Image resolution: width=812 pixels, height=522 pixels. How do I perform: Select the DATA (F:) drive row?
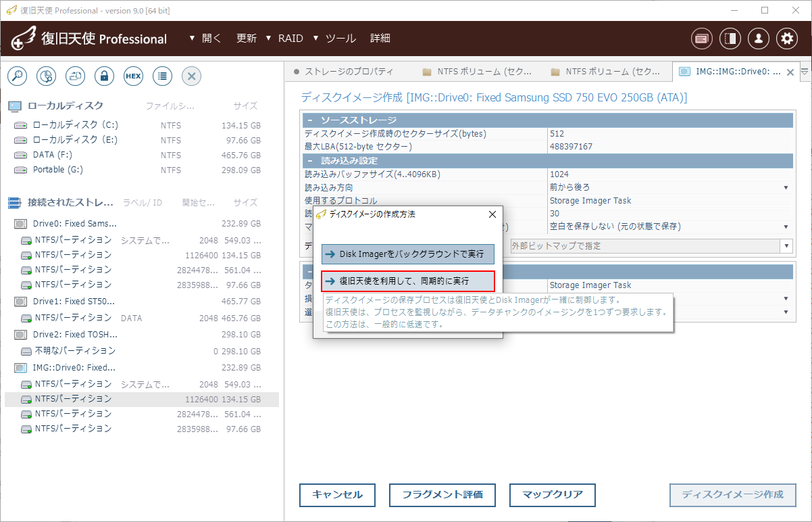(141, 155)
